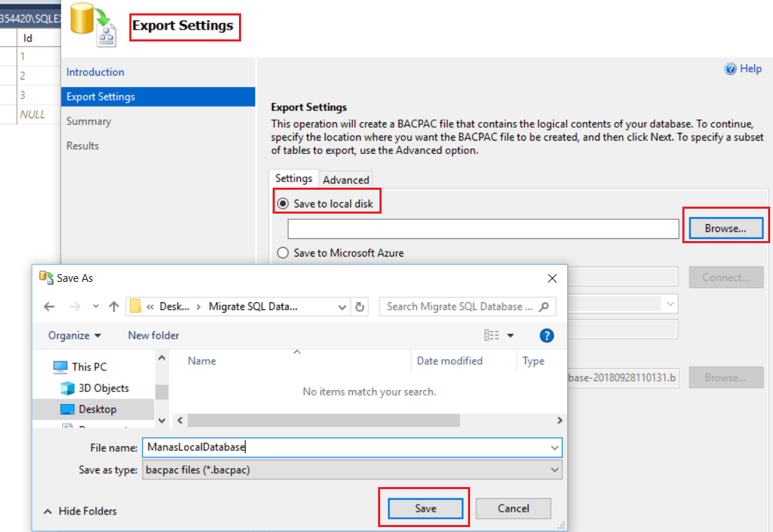Change the file list view layout
The image size is (773, 532).
[x=491, y=335]
